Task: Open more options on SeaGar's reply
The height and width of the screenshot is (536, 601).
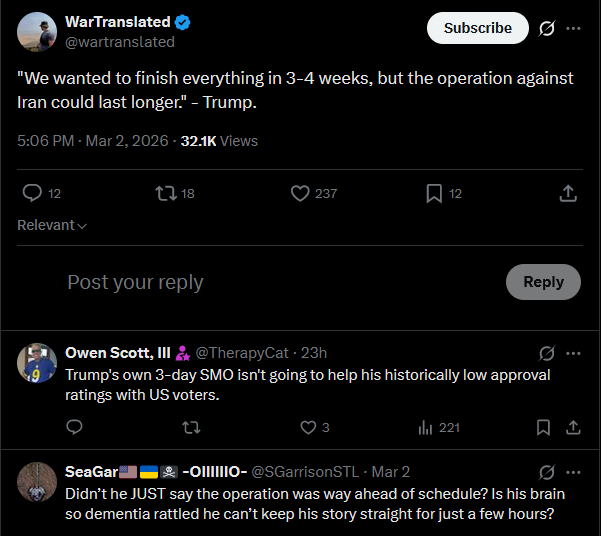Action: click(x=573, y=471)
